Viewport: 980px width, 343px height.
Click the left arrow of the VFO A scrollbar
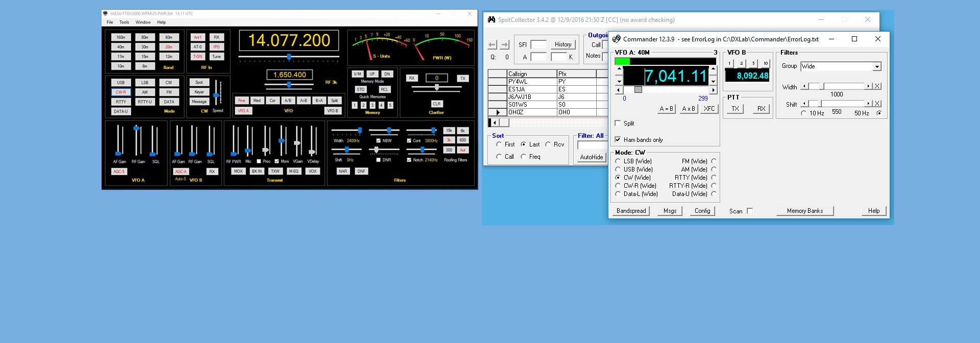pos(619,90)
